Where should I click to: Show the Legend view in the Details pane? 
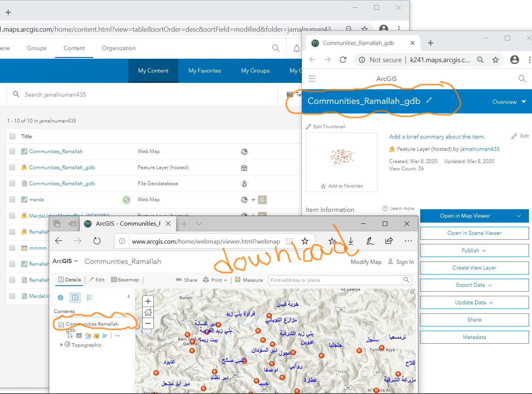[90, 297]
